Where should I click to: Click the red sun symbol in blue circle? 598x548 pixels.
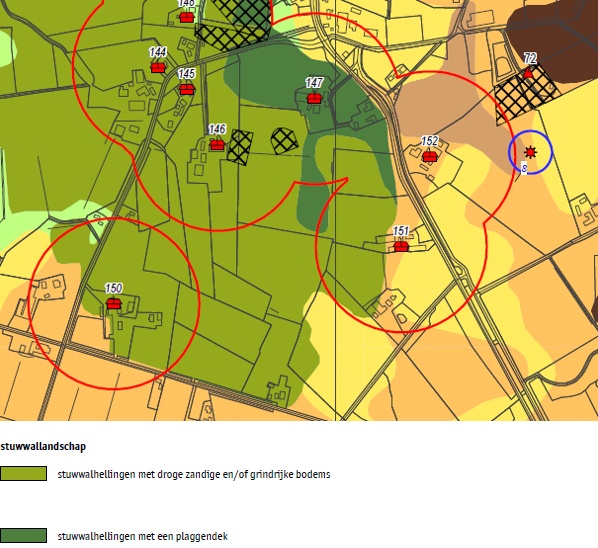point(530,152)
